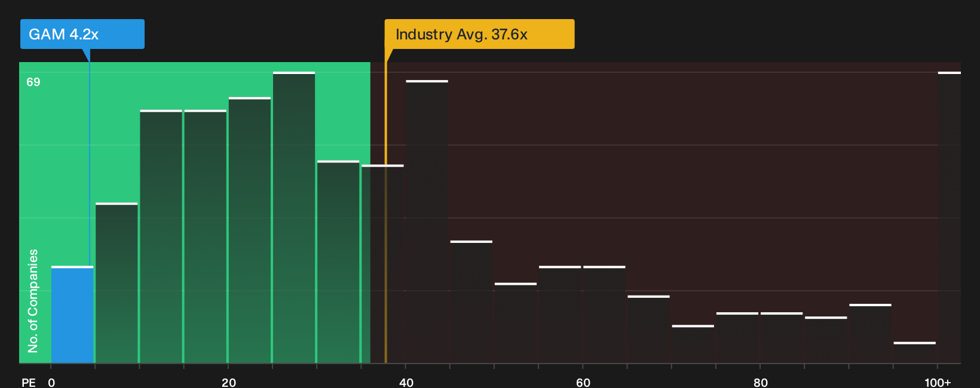Click the x-axis label 40
The image size is (980, 388).
point(406,383)
